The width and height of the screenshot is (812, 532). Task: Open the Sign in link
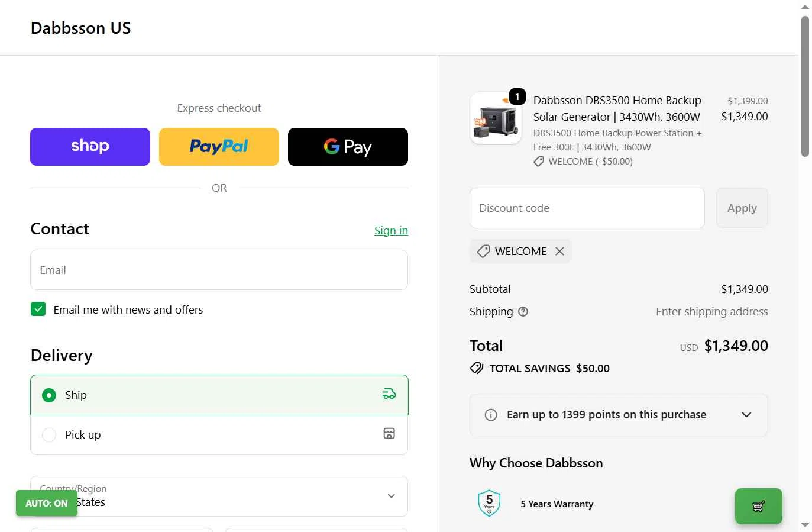tap(391, 230)
